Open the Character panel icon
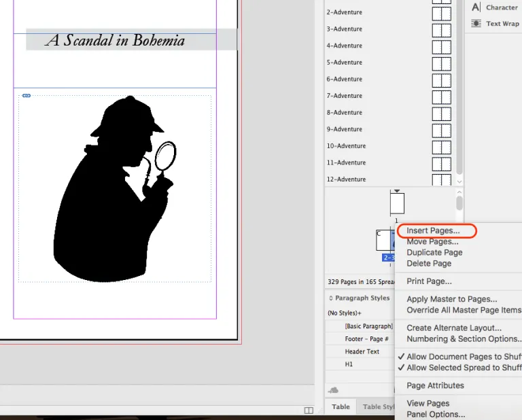This screenshot has height=420, width=522. (476, 7)
